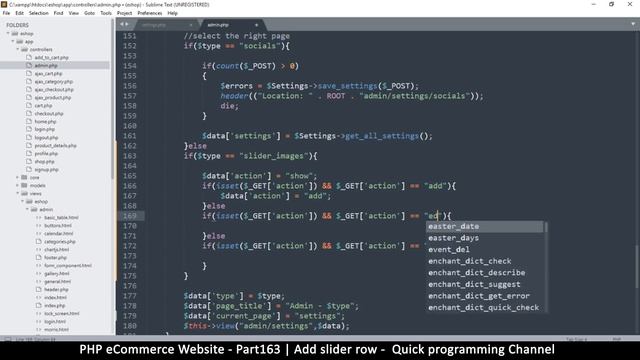Click file icon beside footer.php
The width and height of the screenshot is (640, 360).
pyautogui.click(x=38, y=258)
